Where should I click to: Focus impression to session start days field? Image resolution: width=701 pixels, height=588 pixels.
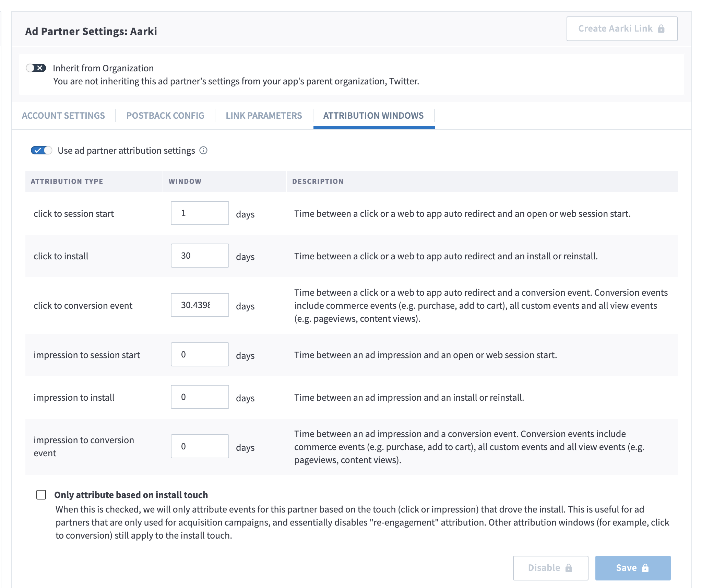click(x=200, y=354)
